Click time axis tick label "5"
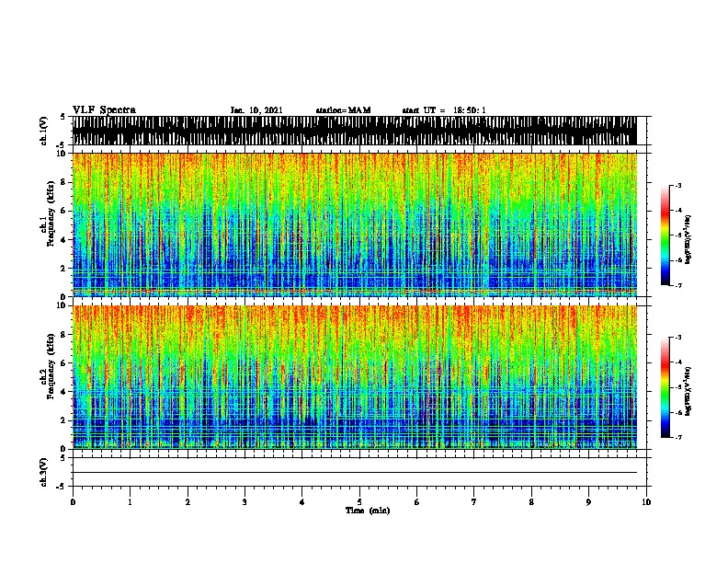728x563 pixels. [x=359, y=501]
